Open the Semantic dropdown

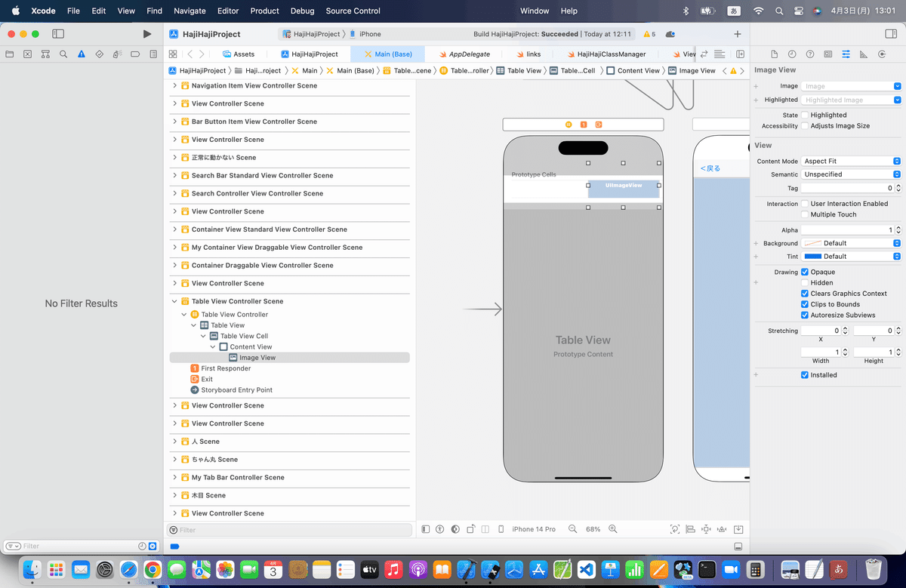[851, 174]
